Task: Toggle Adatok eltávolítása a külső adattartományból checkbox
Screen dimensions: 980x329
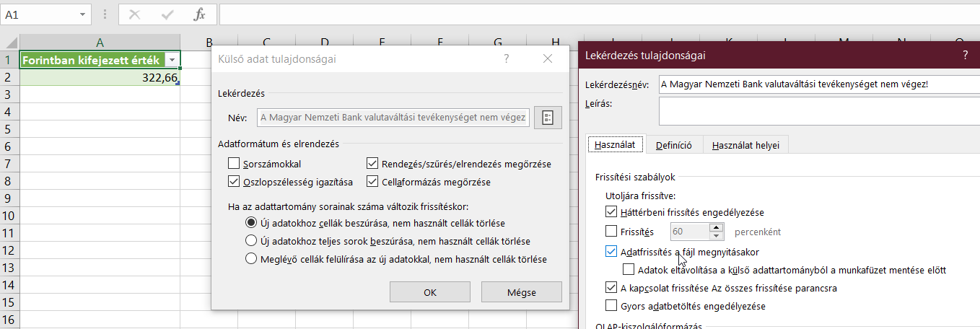Action: point(629,270)
